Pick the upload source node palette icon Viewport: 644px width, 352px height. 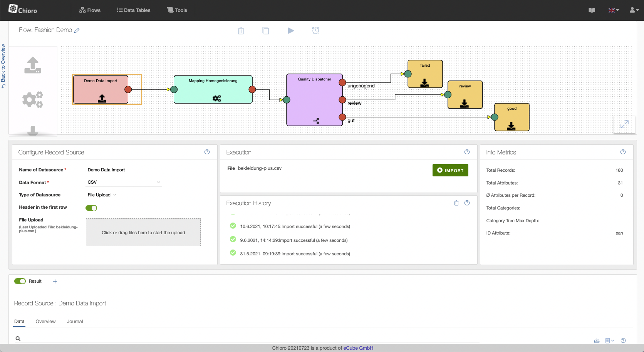point(33,65)
